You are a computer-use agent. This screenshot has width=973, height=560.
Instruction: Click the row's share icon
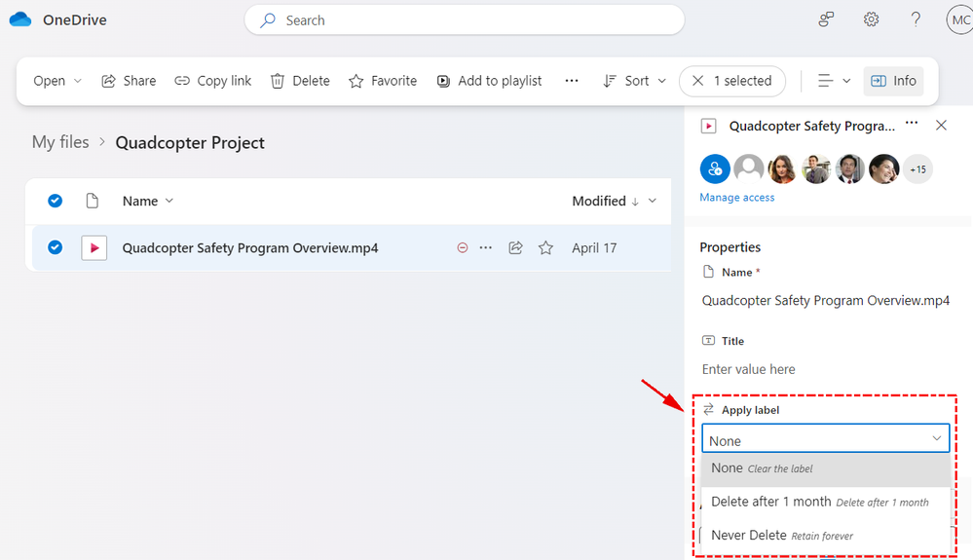tap(515, 247)
